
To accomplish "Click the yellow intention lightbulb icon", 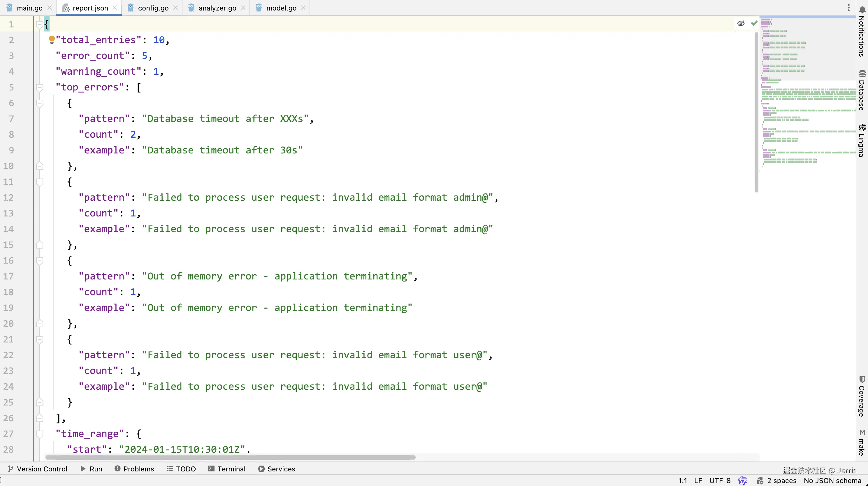I will click(x=52, y=39).
